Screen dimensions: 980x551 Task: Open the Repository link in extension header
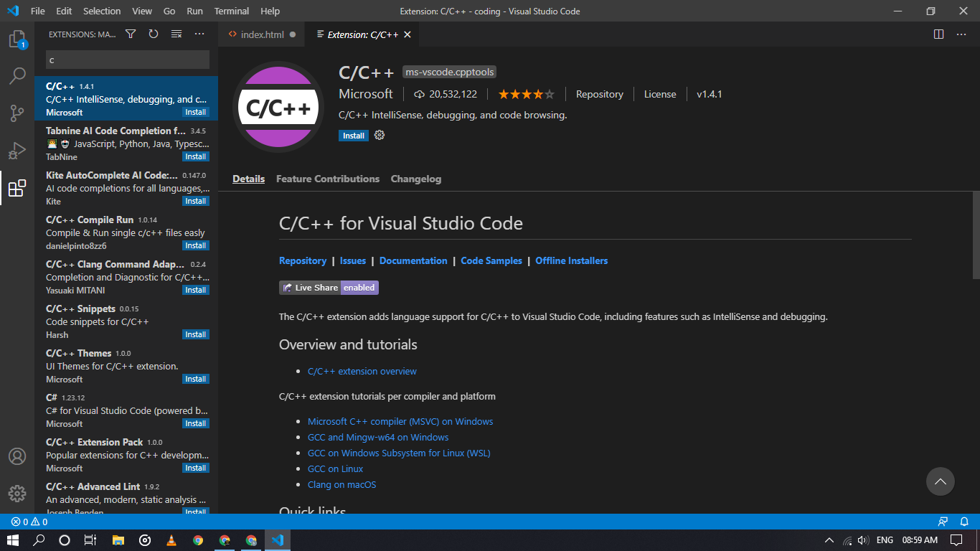coord(600,94)
